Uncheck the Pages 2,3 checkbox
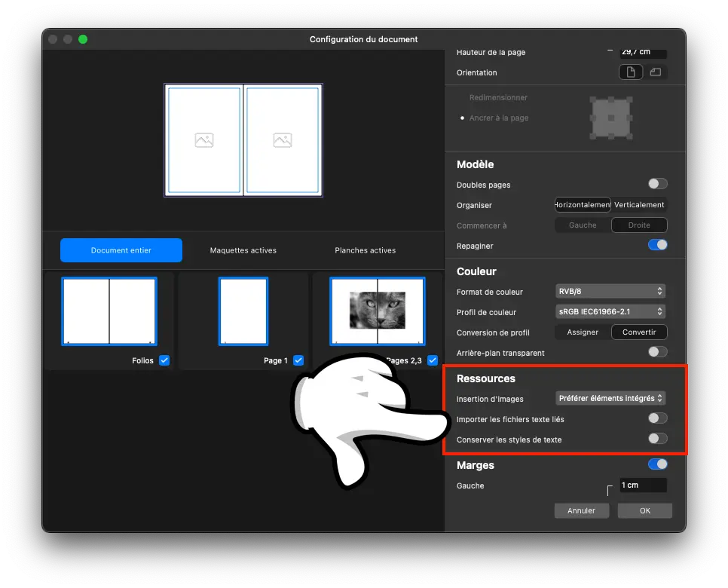This screenshot has width=728, height=588. click(x=433, y=360)
